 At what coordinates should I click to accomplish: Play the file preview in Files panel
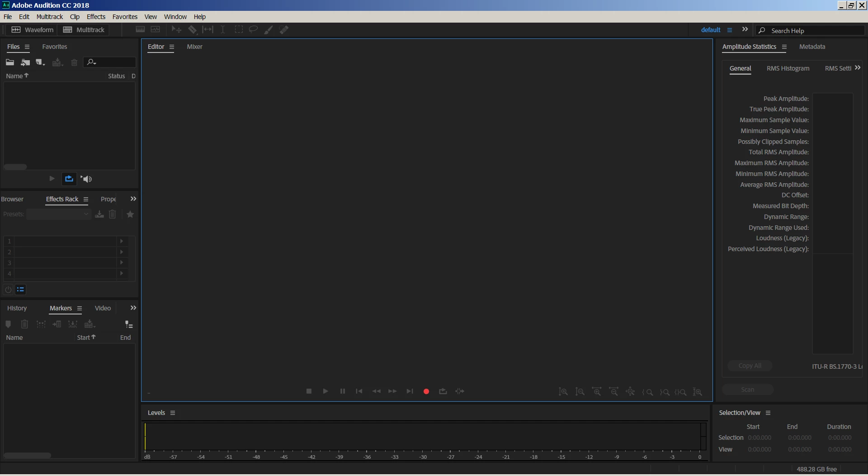[x=52, y=179]
